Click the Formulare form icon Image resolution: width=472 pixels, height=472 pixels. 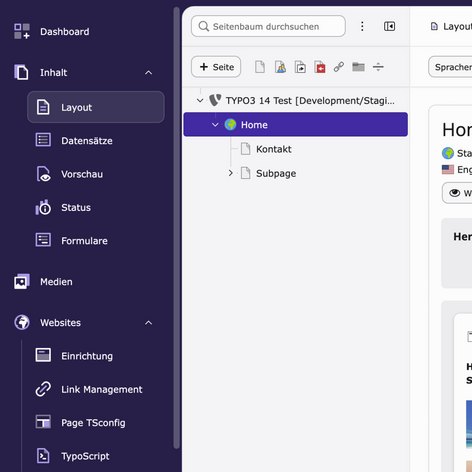[x=43, y=240]
